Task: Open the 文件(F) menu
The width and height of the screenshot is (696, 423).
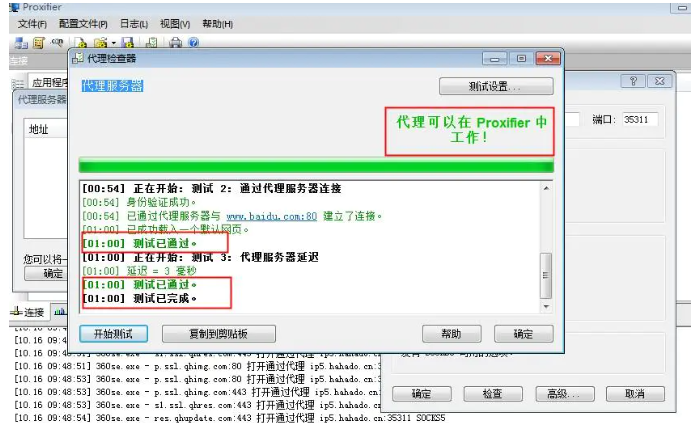Action: pos(32,24)
